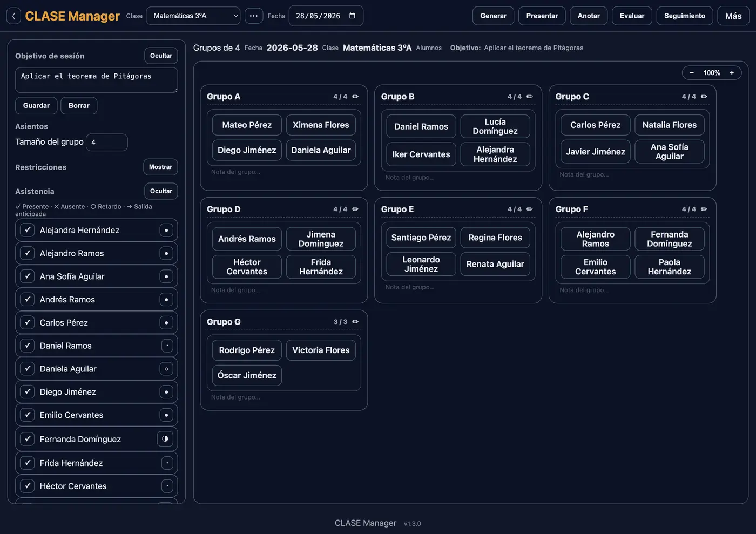Cycle attendance status icon for Frida Hernández
The width and height of the screenshot is (756, 534).
(x=167, y=463)
